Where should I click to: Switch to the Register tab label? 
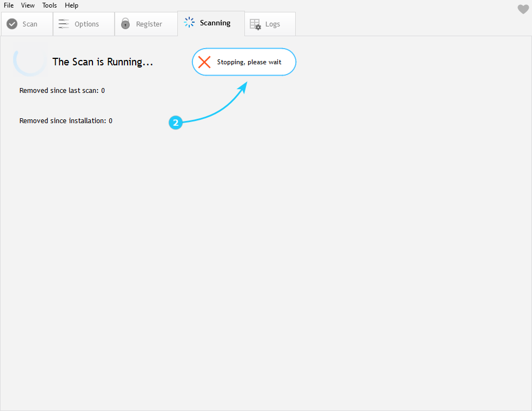149,24
